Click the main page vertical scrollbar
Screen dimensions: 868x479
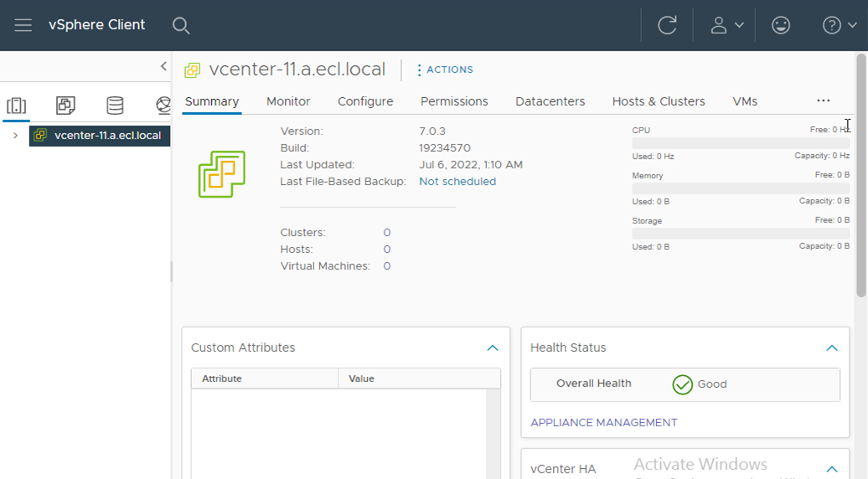click(x=860, y=176)
